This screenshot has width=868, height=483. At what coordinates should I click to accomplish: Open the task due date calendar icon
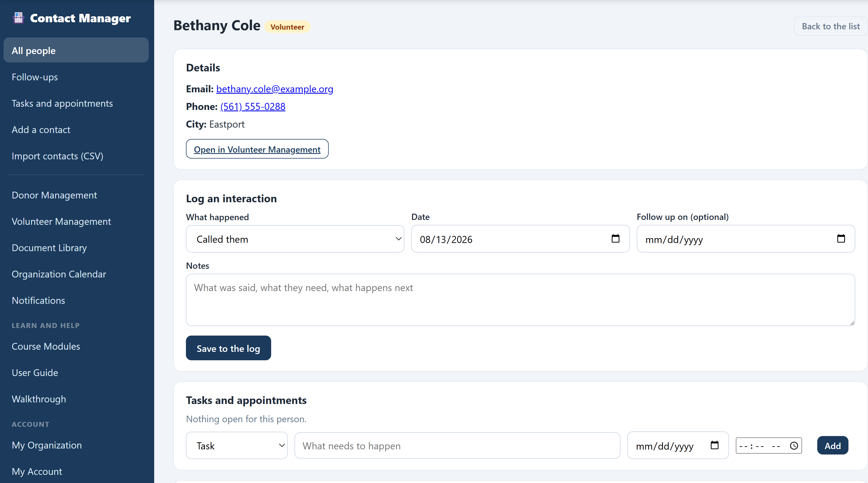[714, 445]
